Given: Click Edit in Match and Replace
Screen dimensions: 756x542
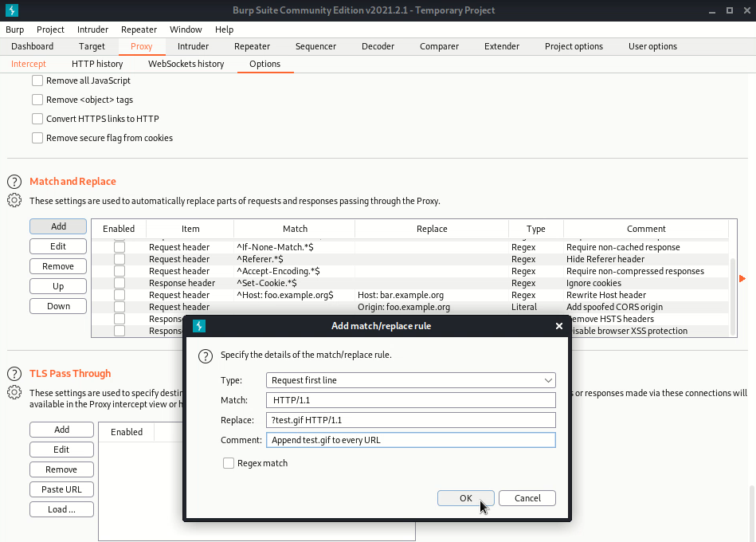Looking at the screenshot, I should (x=58, y=246).
